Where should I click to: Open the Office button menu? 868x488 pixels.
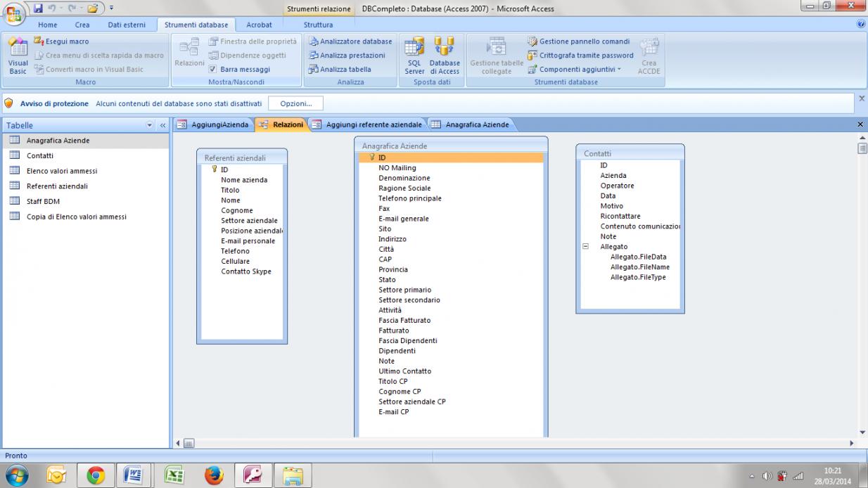(13, 13)
